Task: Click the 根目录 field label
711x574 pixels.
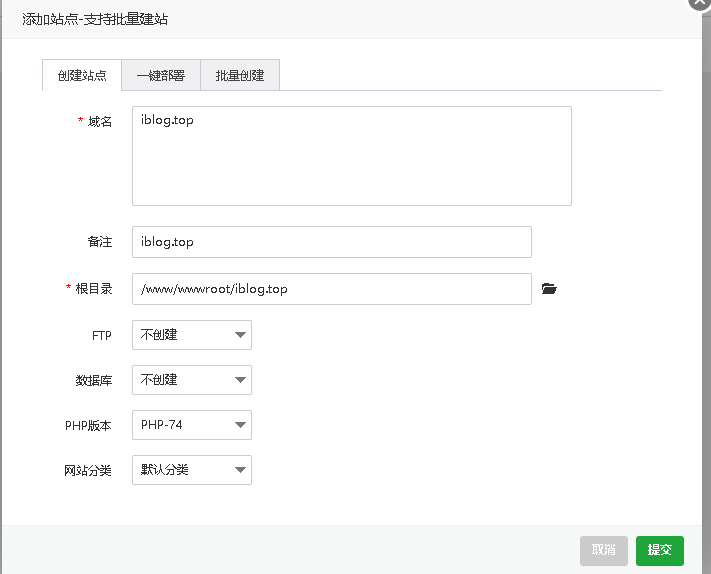Action: click(94, 289)
